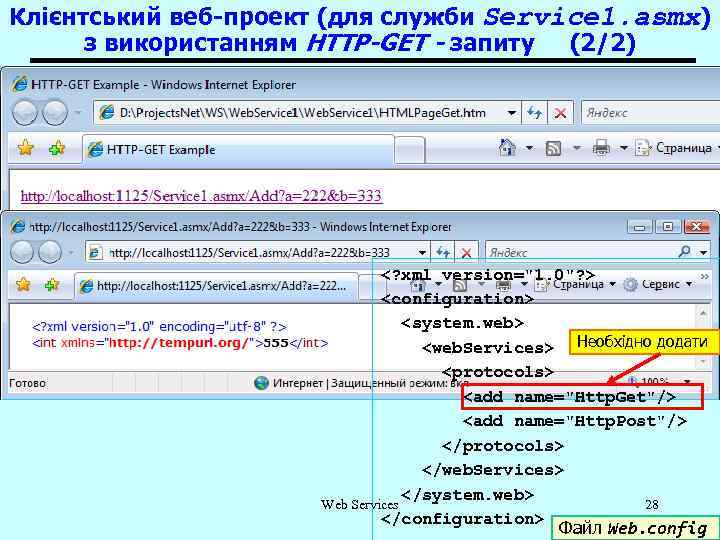Screen dimensions: 720x540
Task: Click page icon in front window address bar
Action: click(95, 253)
